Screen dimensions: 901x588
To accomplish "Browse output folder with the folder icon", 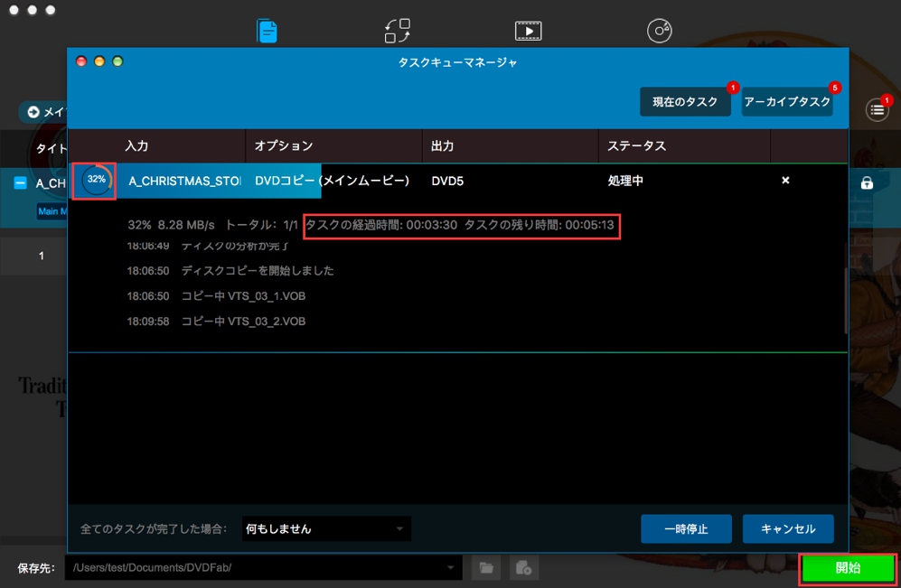I will pos(486,568).
